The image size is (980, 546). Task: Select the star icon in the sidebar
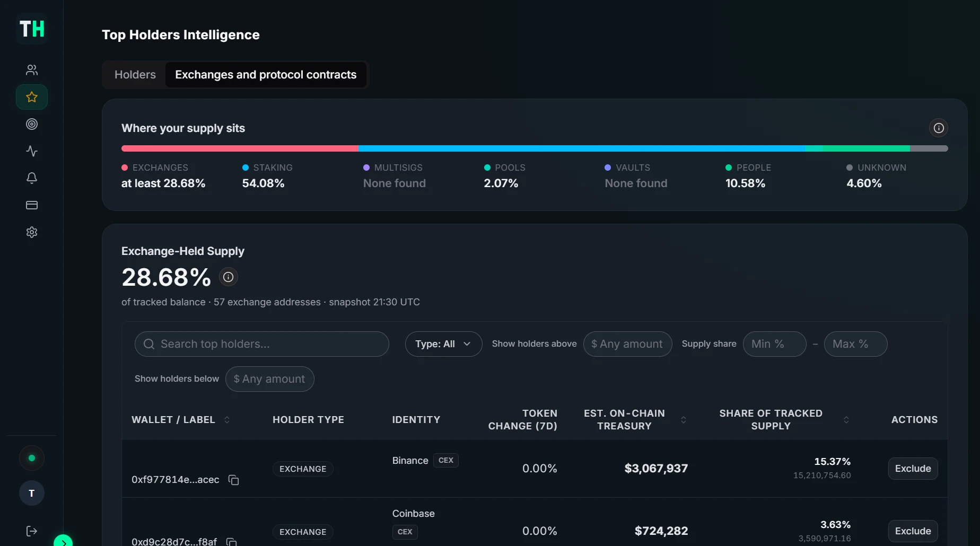coord(32,97)
